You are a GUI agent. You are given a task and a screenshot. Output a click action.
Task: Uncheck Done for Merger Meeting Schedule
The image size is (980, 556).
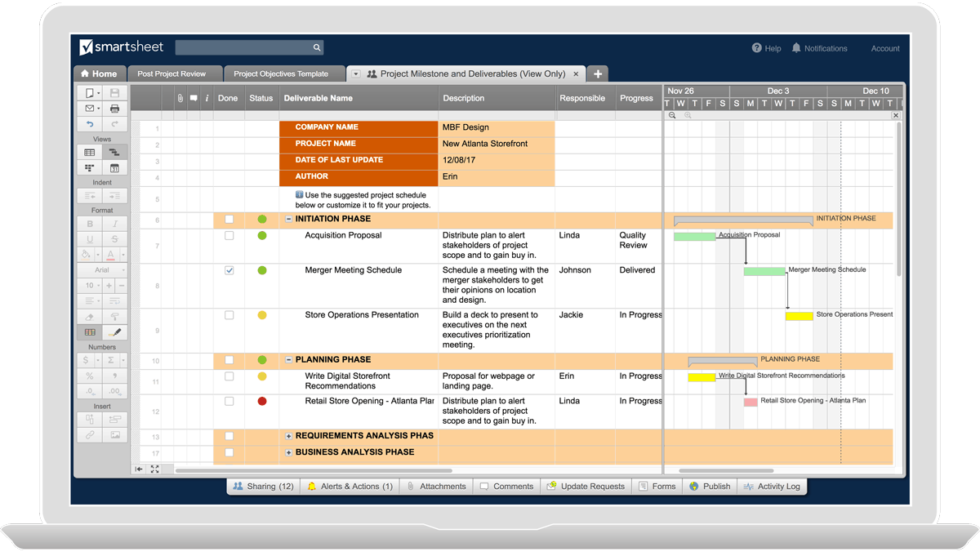[x=229, y=270]
